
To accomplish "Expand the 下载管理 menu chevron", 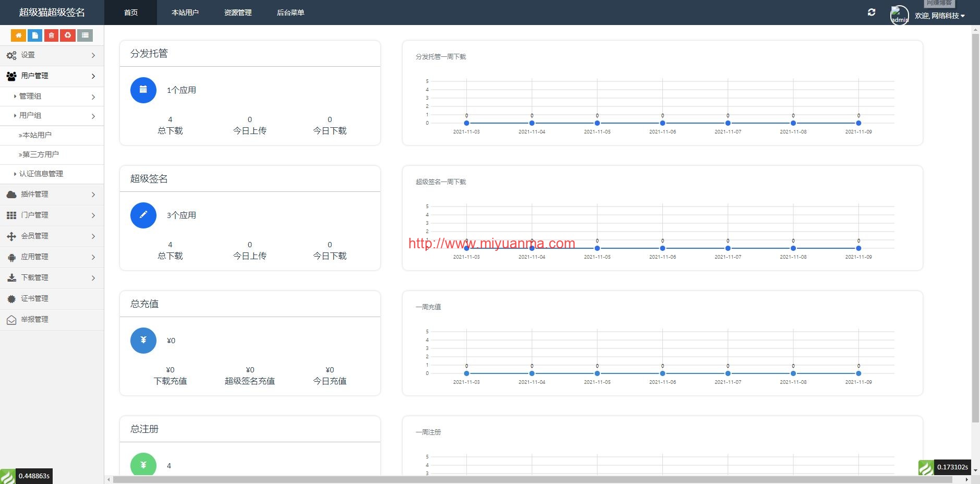I will [x=93, y=278].
